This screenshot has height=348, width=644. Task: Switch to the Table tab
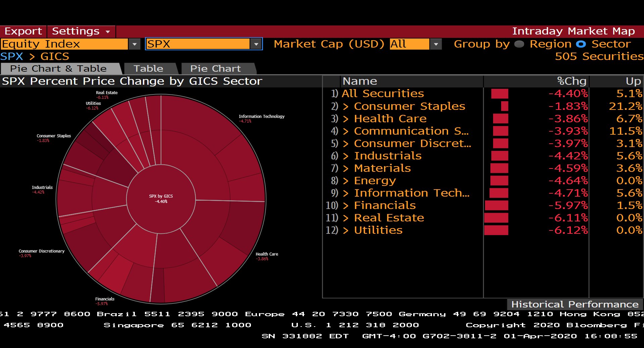(149, 68)
